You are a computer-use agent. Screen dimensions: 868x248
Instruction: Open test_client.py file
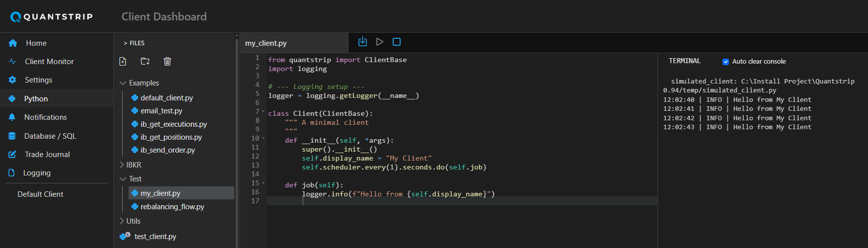155,237
